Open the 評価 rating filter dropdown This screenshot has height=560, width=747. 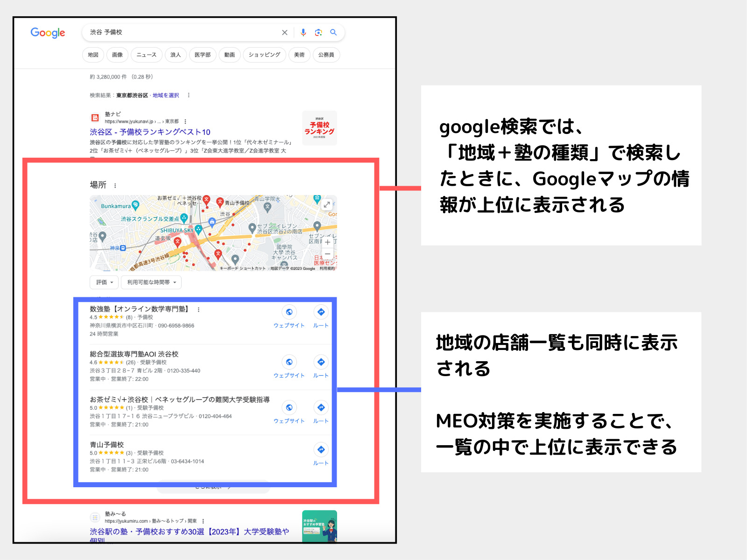[103, 282]
